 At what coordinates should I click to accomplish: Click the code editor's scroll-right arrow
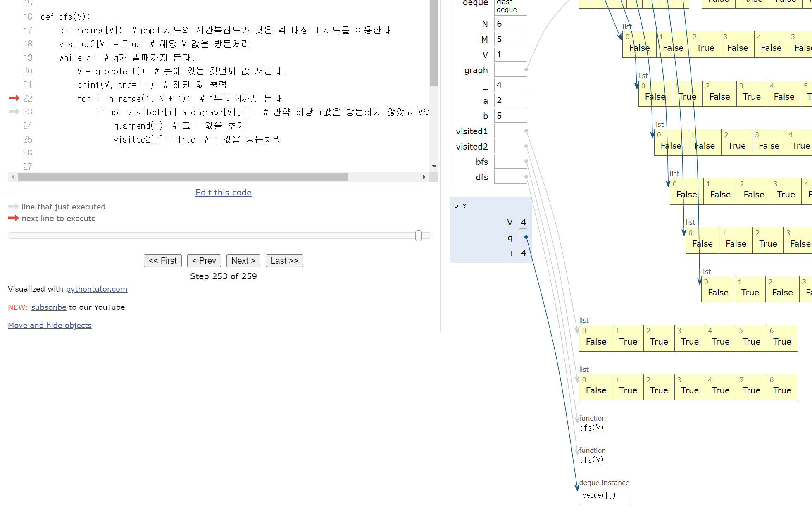point(424,177)
